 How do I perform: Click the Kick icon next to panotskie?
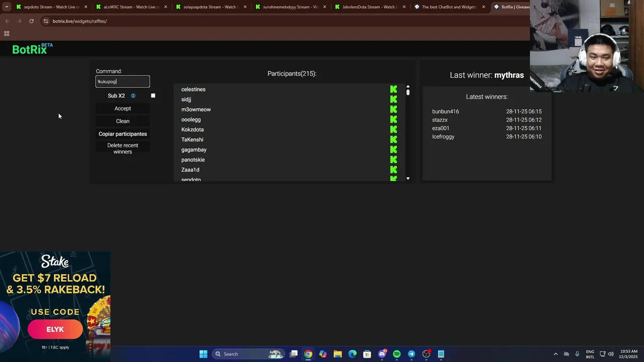click(393, 160)
